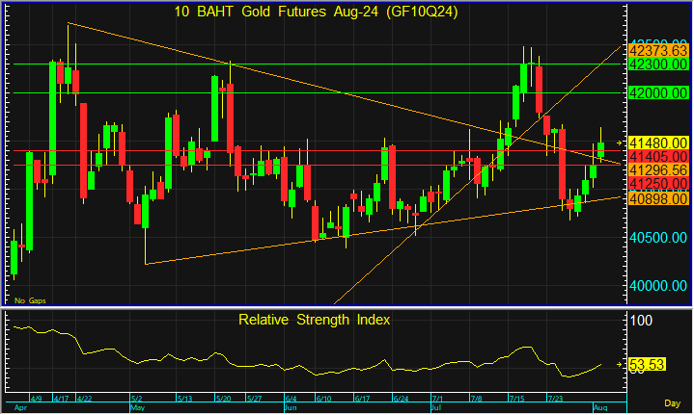The height and width of the screenshot is (415, 694).
Task: Select the orange 40898.00 trendline tag
Action: pyautogui.click(x=658, y=199)
